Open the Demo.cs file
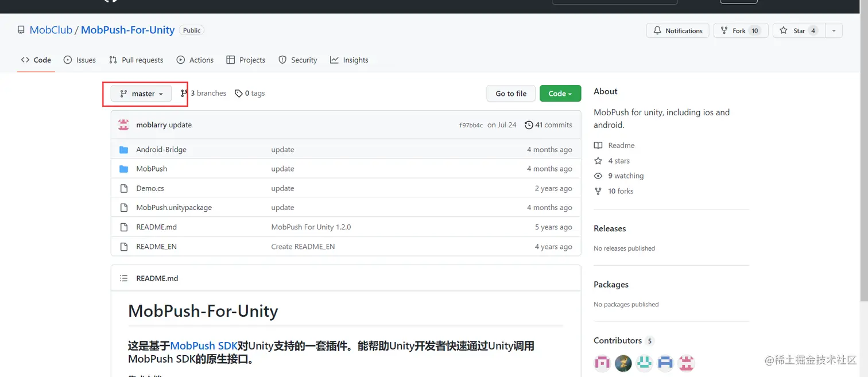This screenshot has height=377, width=868. (150, 188)
